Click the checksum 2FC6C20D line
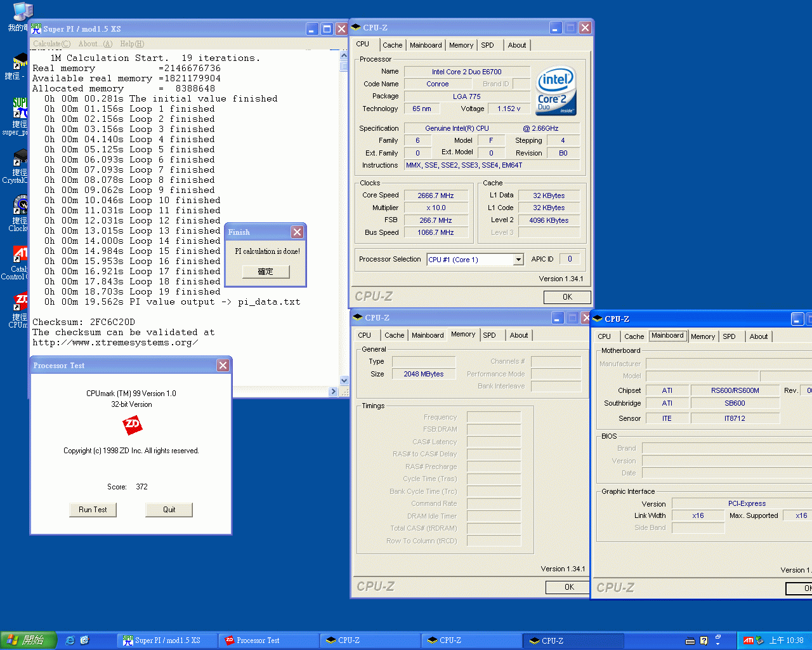Image resolution: width=812 pixels, height=650 pixels. pyautogui.click(x=84, y=322)
